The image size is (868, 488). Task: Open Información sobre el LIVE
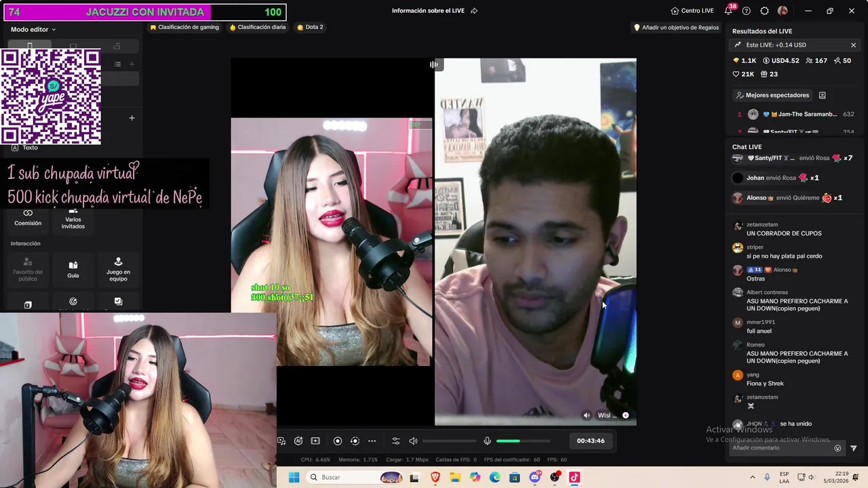tap(429, 11)
